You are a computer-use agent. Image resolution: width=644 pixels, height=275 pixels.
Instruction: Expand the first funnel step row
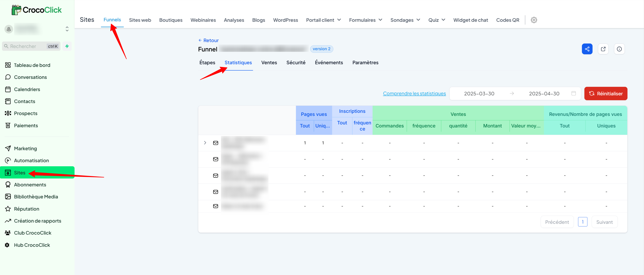pyautogui.click(x=205, y=143)
